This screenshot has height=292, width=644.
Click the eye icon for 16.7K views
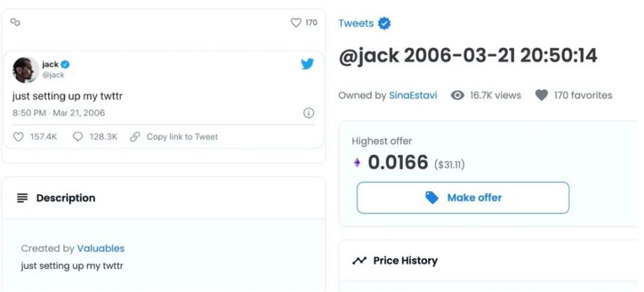(458, 95)
